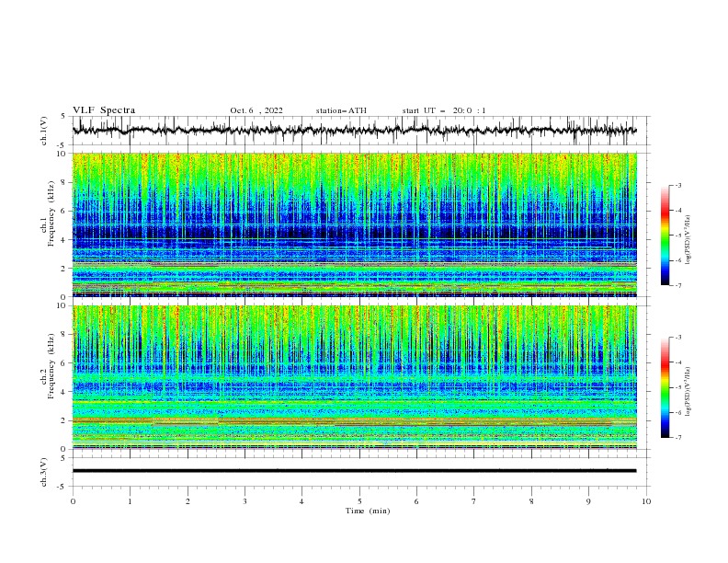
Task: Click time axis tick label "4" under ch.3 panel
Action: (x=301, y=501)
